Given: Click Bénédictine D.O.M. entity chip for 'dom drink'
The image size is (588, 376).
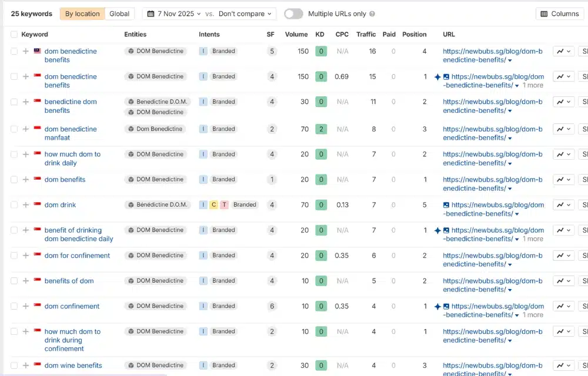Looking at the screenshot, I should (x=158, y=205).
